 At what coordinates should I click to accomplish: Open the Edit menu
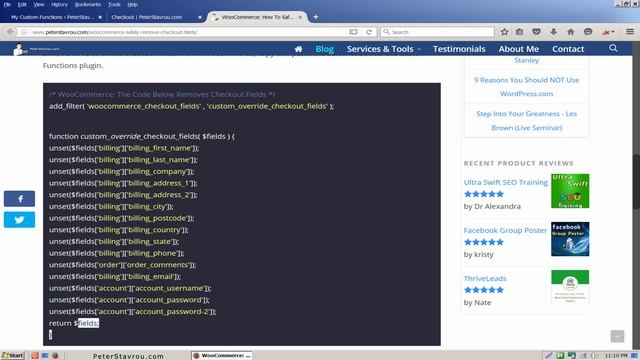point(22,4)
